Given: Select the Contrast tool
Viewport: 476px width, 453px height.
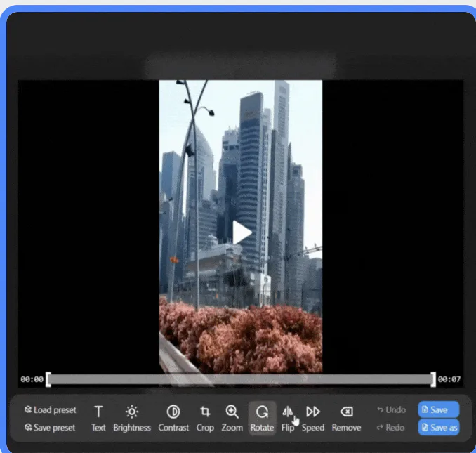Looking at the screenshot, I should (173, 419).
